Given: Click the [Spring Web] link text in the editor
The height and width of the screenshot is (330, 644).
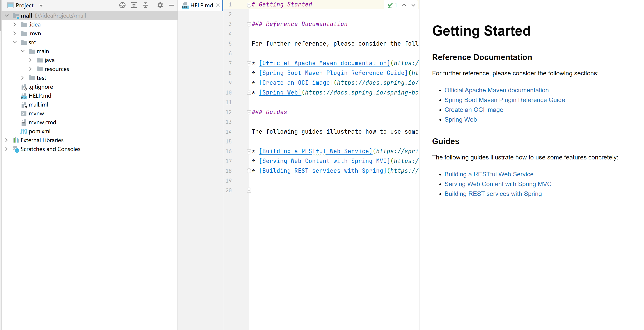Looking at the screenshot, I should (x=280, y=93).
